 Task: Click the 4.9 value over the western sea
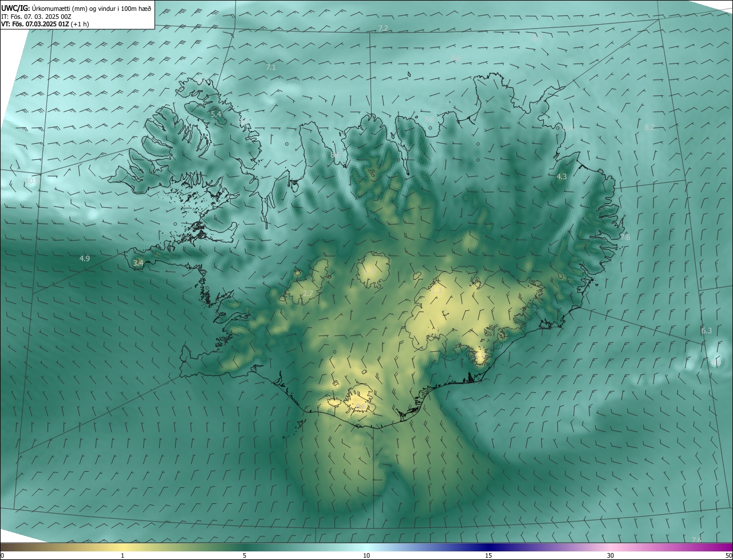(84, 258)
